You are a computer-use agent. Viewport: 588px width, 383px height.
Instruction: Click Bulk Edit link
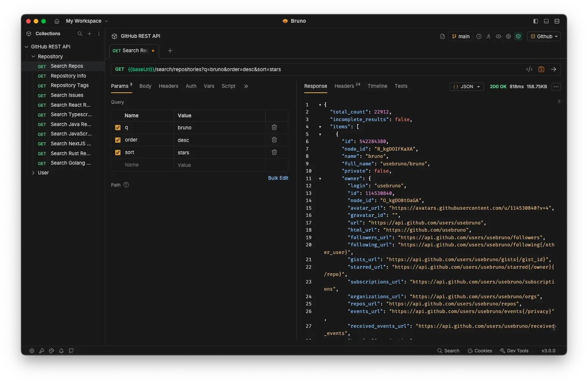[278, 178]
